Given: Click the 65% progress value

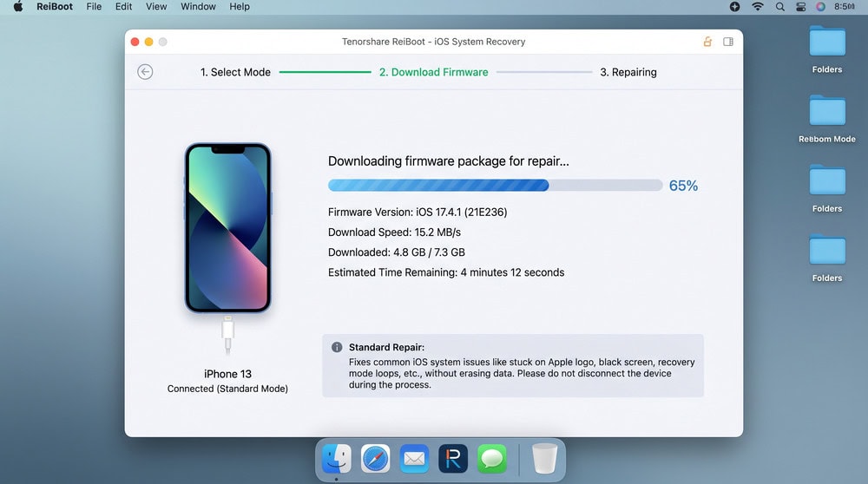Looking at the screenshot, I should 683,186.
